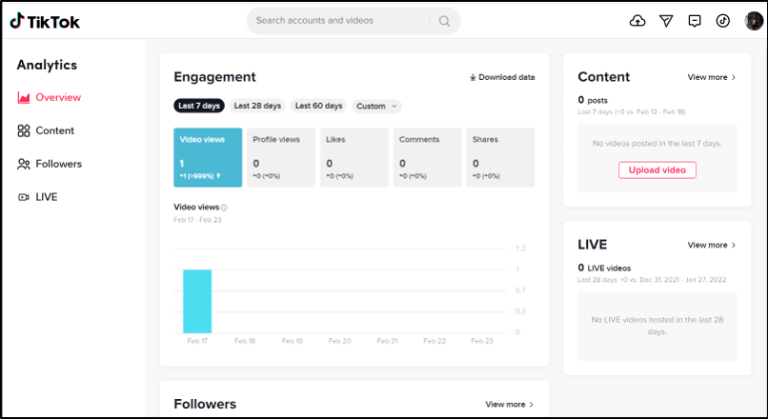
Task: Select the Last 7 days range
Action: pyautogui.click(x=199, y=106)
